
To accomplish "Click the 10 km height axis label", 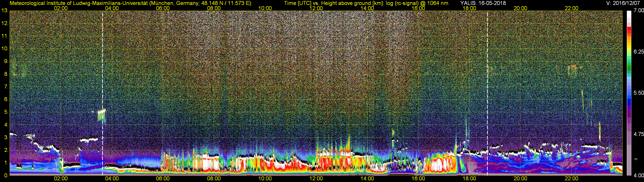I will click(5, 48).
